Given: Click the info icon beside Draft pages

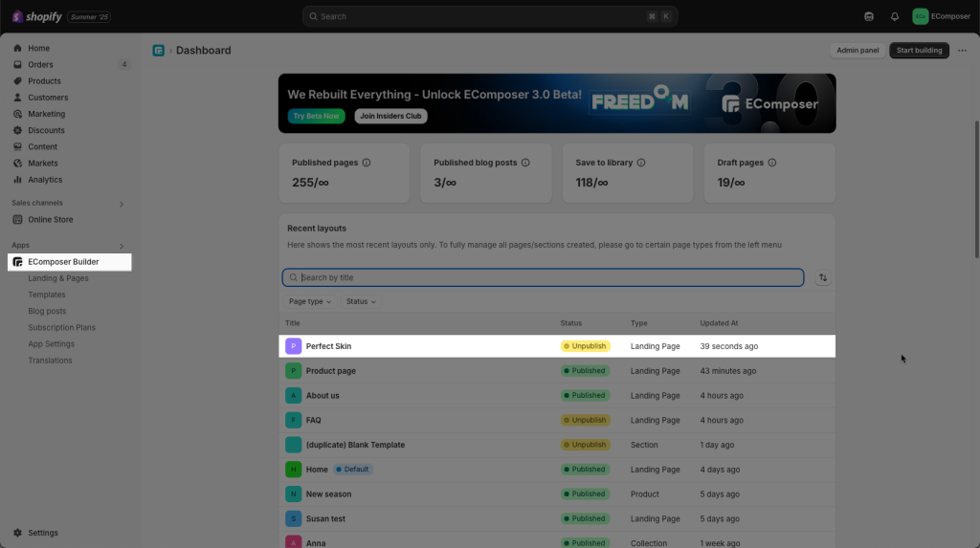Looking at the screenshot, I should tap(772, 163).
